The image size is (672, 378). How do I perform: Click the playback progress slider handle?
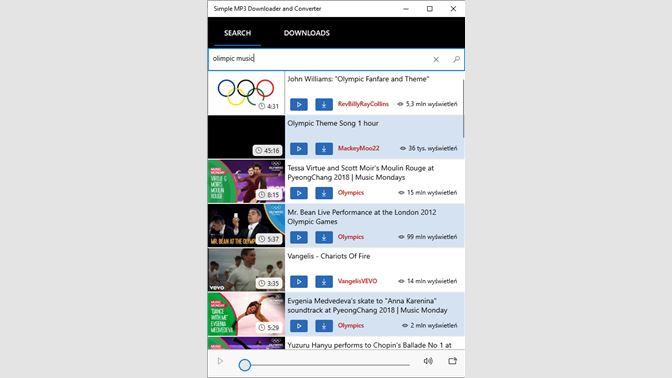[245, 365]
